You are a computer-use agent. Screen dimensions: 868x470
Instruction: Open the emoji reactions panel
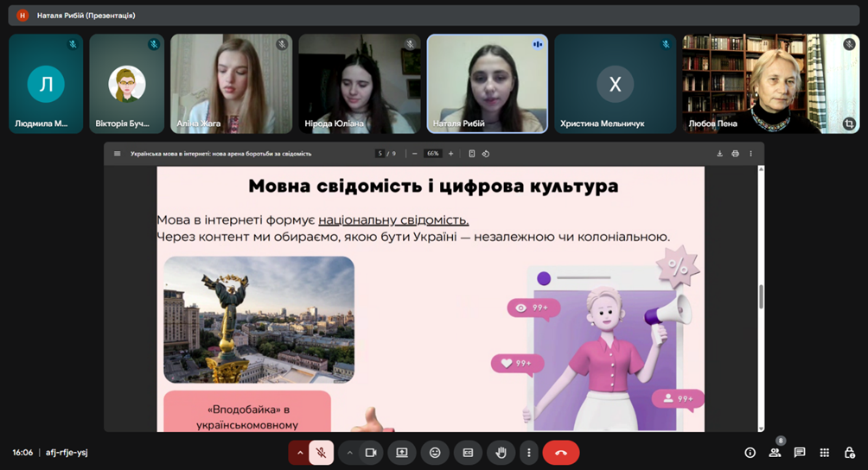click(x=435, y=452)
